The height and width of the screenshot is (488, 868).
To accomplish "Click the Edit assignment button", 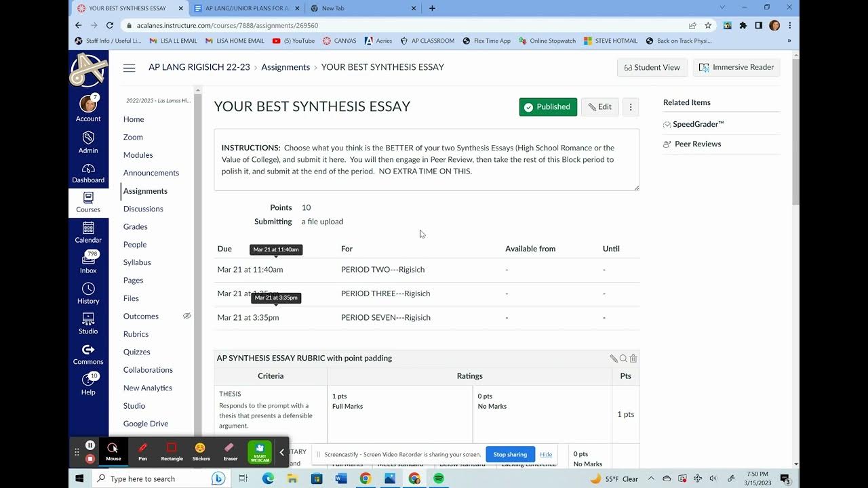I will (600, 107).
